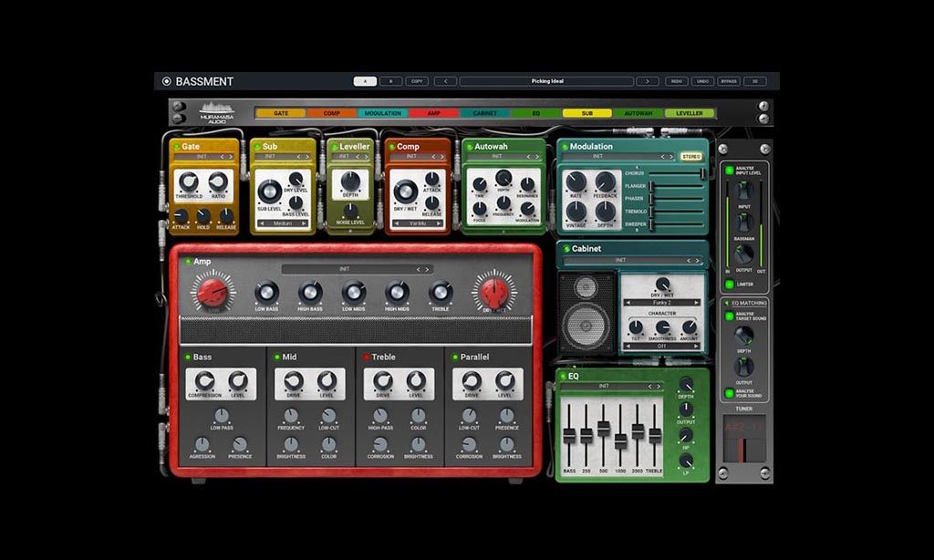934x560 pixels.
Task: Go to next Modulation preset arrow
Action: click(670, 157)
